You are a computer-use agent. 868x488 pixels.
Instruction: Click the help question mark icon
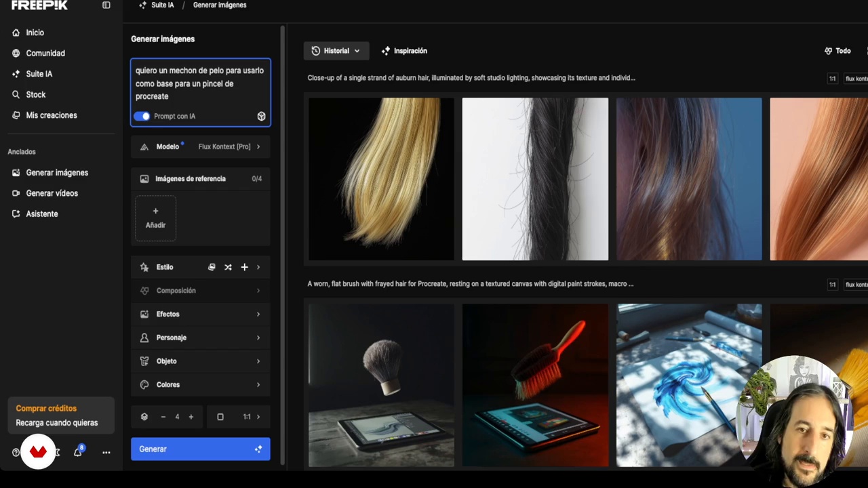click(x=16, y=452)
